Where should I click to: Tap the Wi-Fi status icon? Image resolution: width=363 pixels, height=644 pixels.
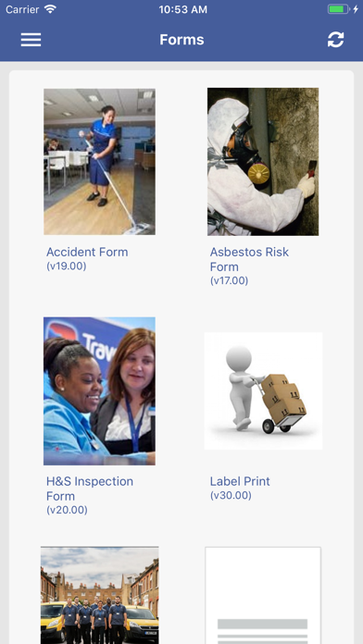click(x=51, y=9)
